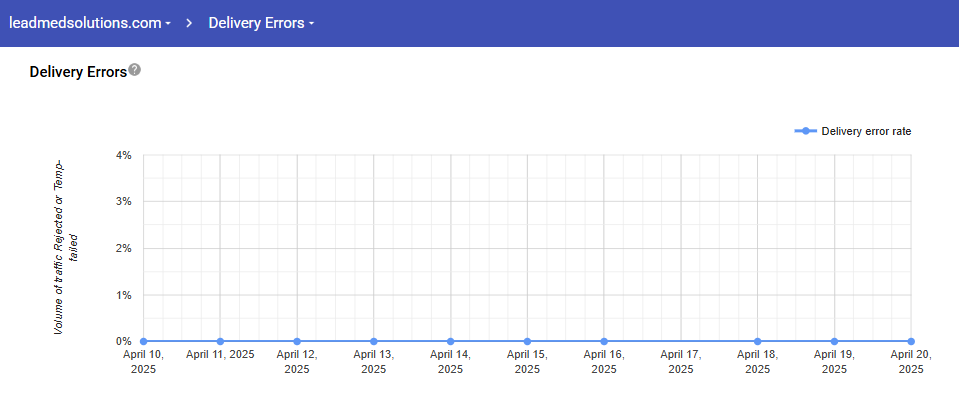959x402 pixels.
Task: Click the breadcrumb chevron separator arrow
Action: 190,23
